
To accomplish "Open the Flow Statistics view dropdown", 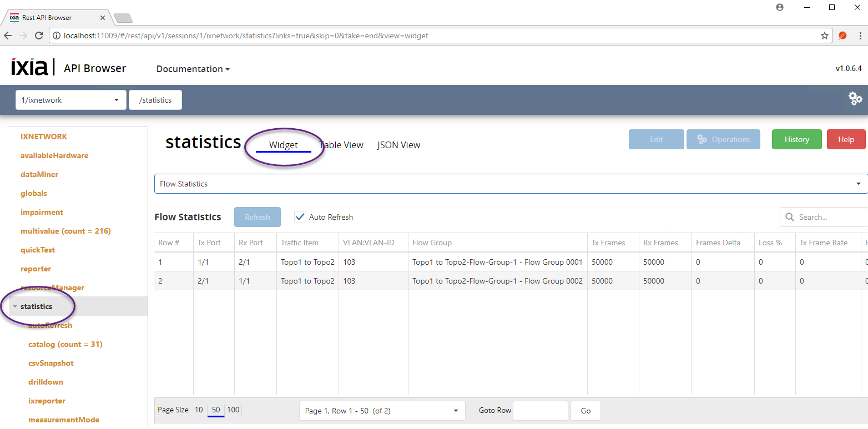I will coord(511,184).
